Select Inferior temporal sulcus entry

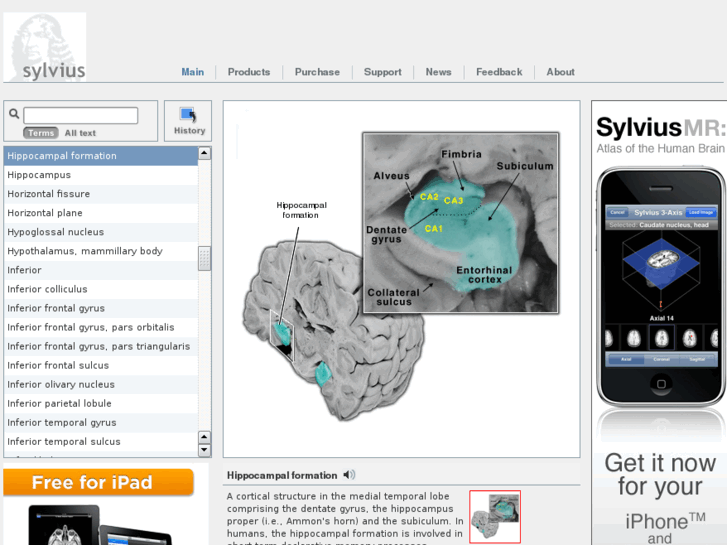coord(101,442)
